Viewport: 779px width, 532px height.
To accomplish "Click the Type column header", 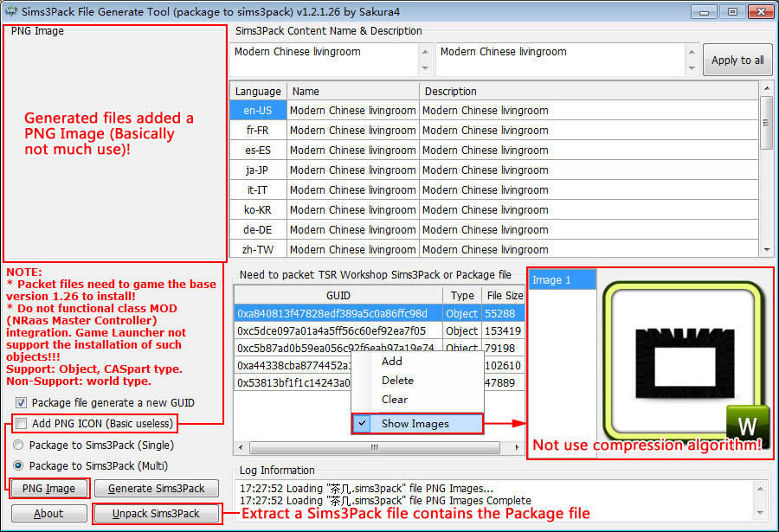I will pyautogui.click(x=462, y=296).
